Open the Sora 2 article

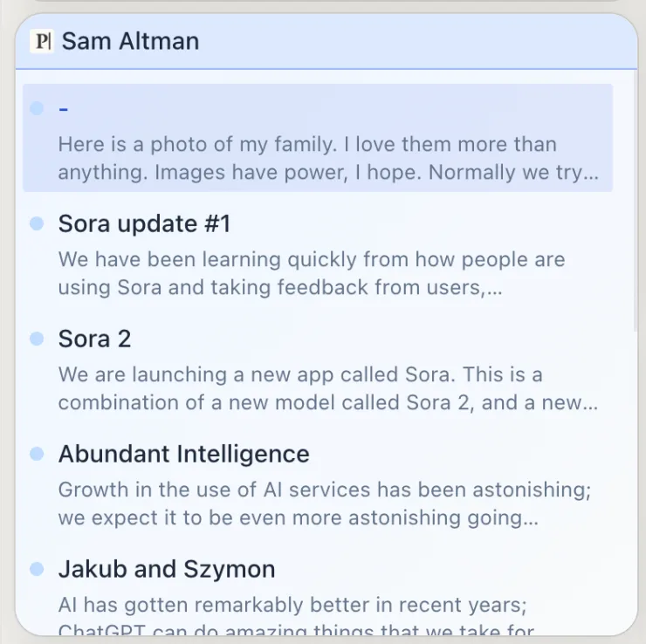point(94,339)
